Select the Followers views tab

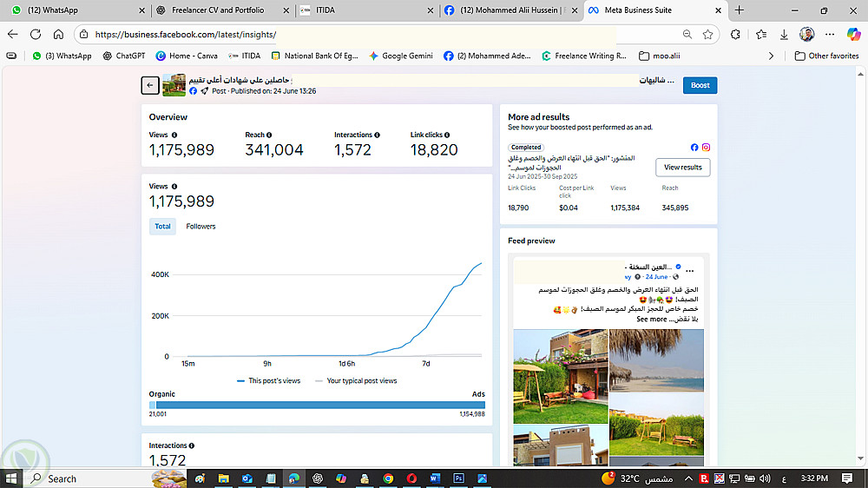(201, 226)
